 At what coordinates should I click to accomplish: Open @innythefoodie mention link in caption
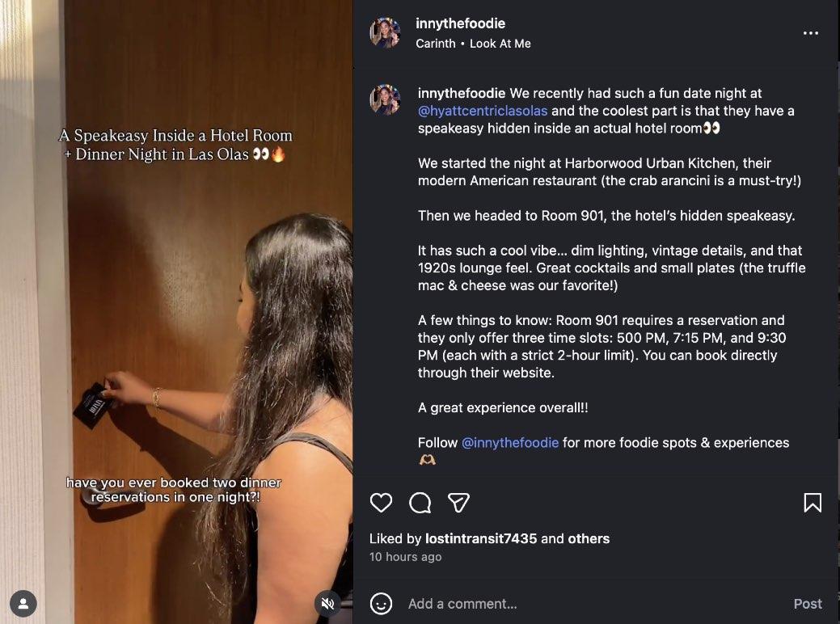point(509,442)
